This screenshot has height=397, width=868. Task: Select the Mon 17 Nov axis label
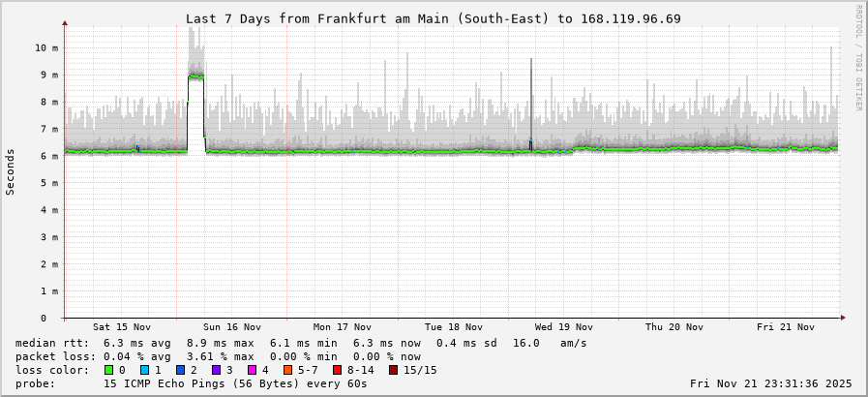tap(343, 327)
